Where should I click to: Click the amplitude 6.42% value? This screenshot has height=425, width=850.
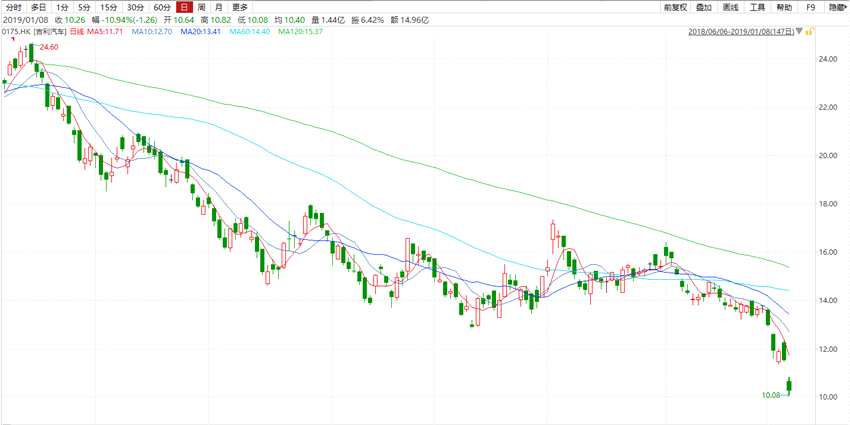373,20
